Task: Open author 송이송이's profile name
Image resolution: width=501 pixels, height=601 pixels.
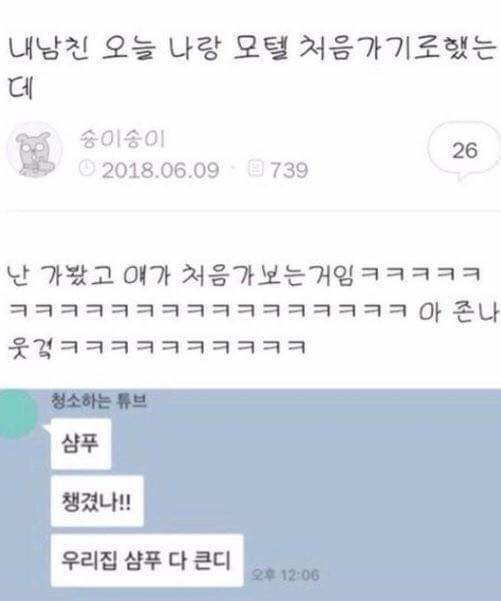Action: coord(122,139)
